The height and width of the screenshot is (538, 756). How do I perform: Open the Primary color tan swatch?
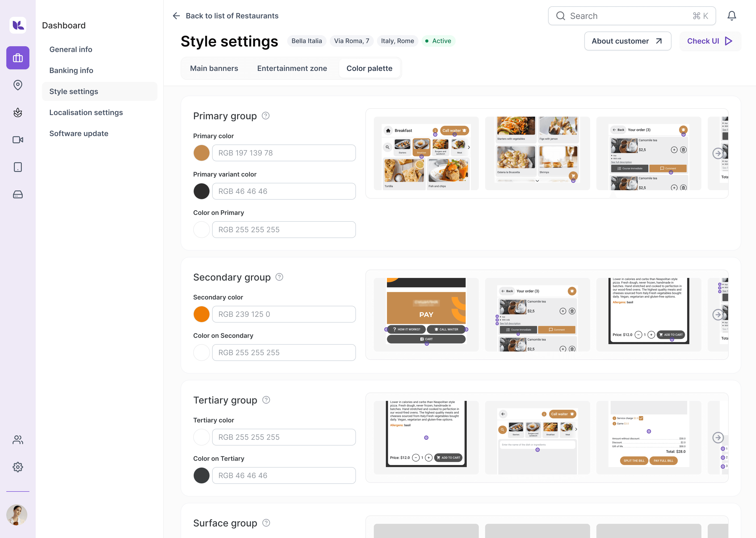coord(201,153)
